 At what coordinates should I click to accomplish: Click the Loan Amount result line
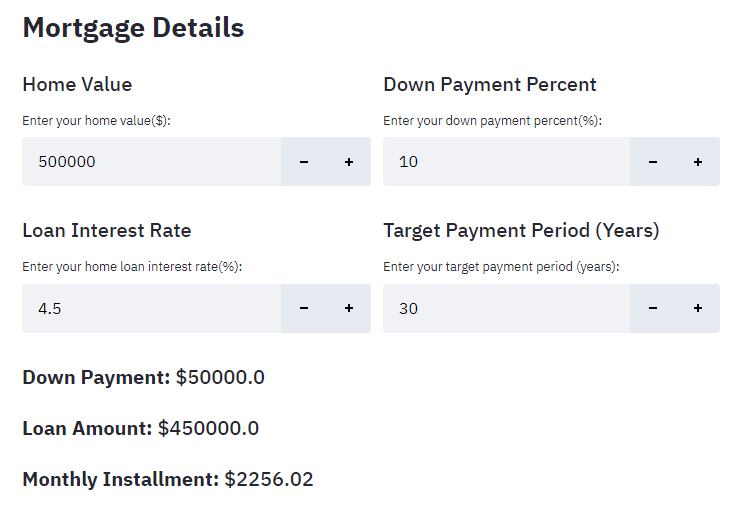[141, 429]
